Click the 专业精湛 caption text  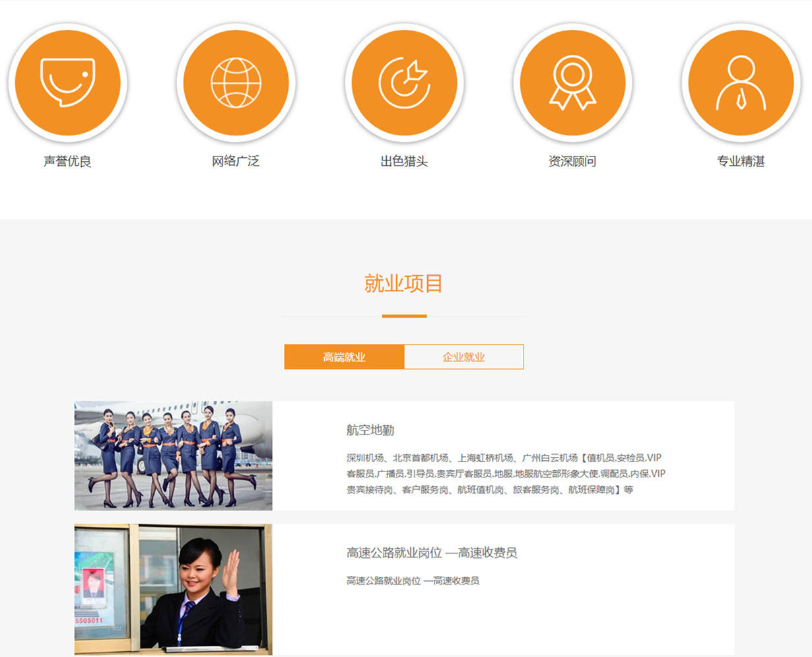(741, 161)
